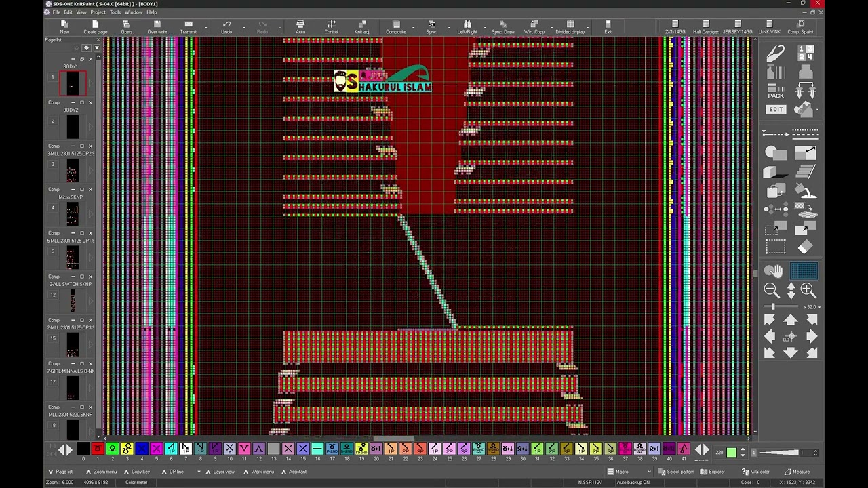This screenshot has width=868, height=488.
Task: Open the Divided display dropdown arrow
Action: [x=589, y=27]
